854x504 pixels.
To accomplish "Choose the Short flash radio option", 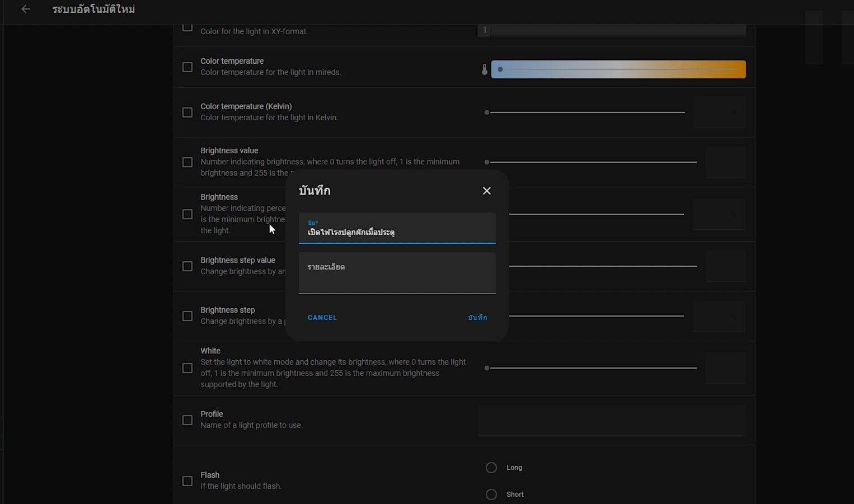I will point(491,494).
